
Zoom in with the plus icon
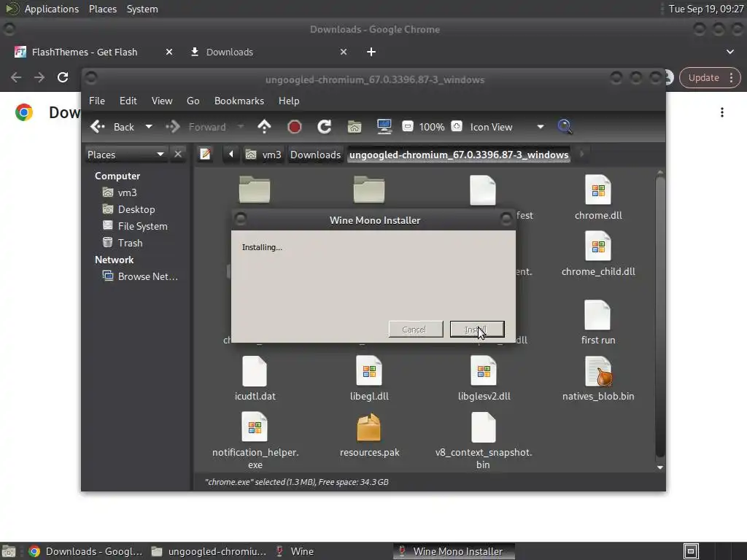coord(457,127)
